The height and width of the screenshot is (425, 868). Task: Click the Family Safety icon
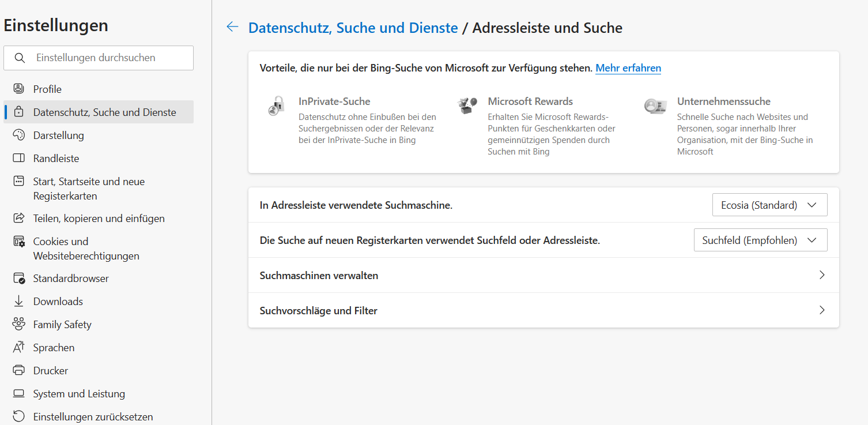coord(19,324)
